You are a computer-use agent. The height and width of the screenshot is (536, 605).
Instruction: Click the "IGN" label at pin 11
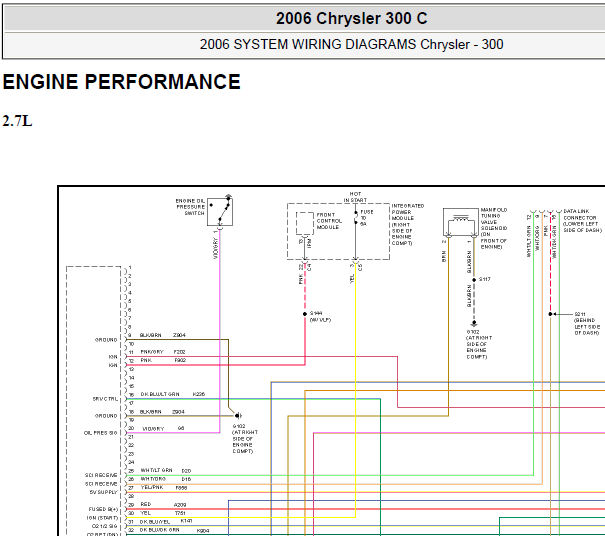point(113,357)
